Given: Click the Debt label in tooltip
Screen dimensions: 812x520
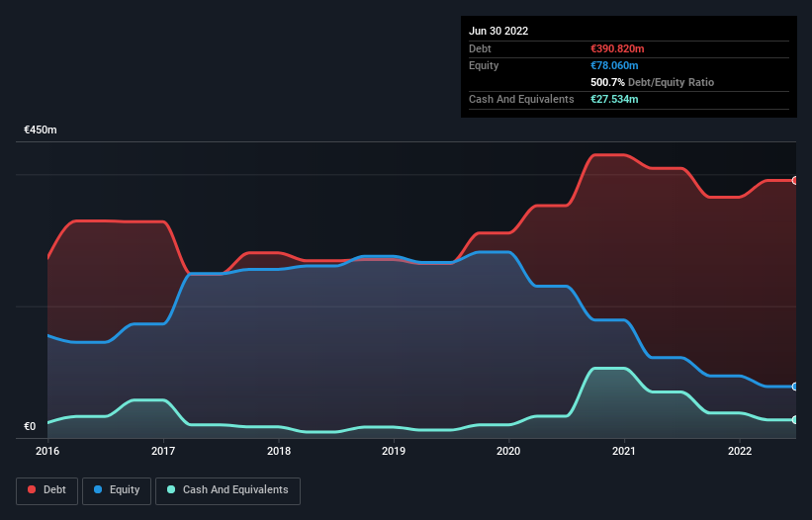Looking at the screenshot, I should [x=480, y=48].
